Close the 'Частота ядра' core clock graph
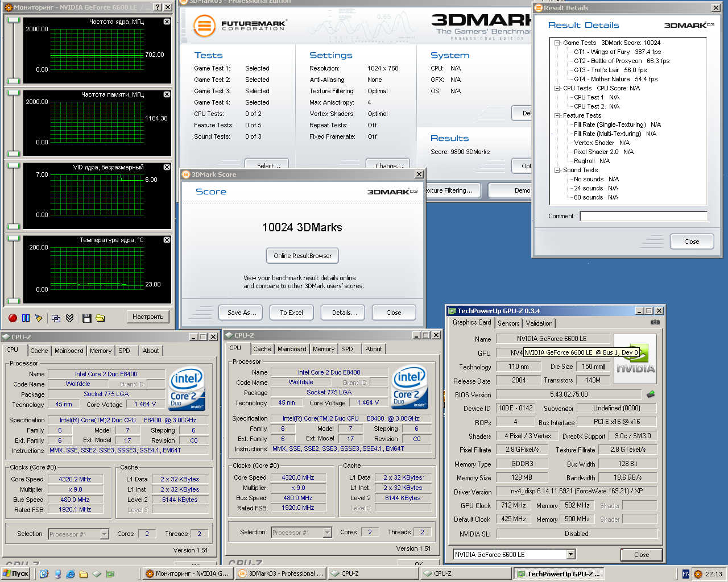This screenshot has width=728, height=582. [x=167, y=22]
